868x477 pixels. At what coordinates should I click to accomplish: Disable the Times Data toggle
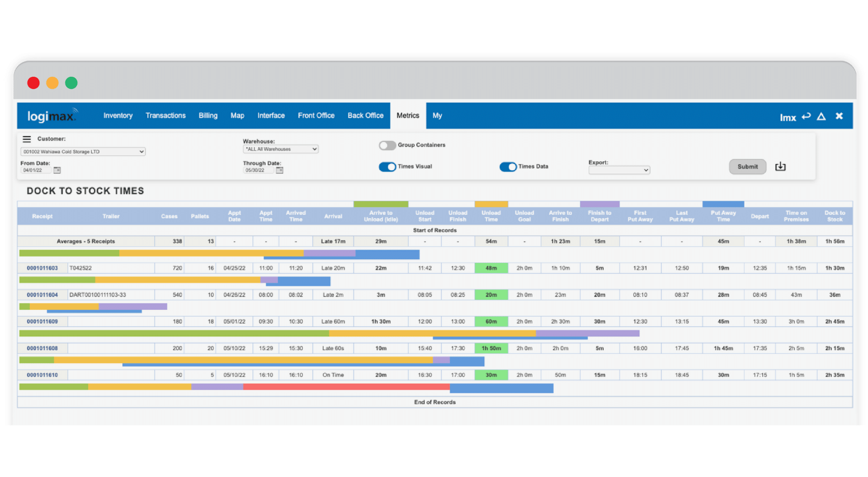508,167
